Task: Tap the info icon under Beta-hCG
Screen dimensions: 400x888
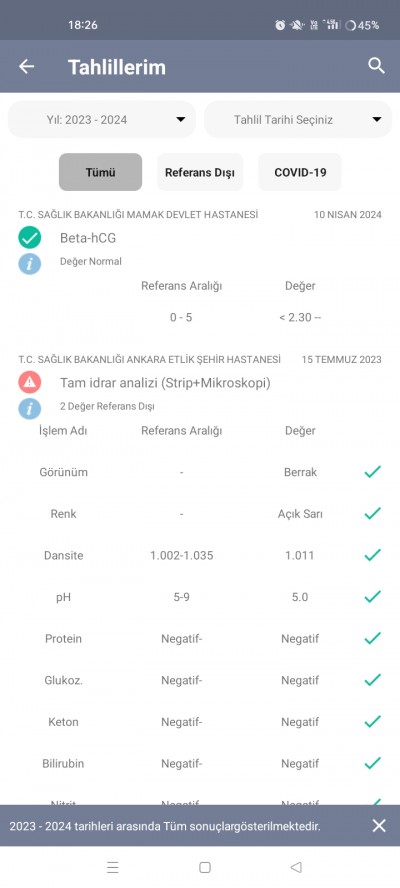Action: (29, 263)
